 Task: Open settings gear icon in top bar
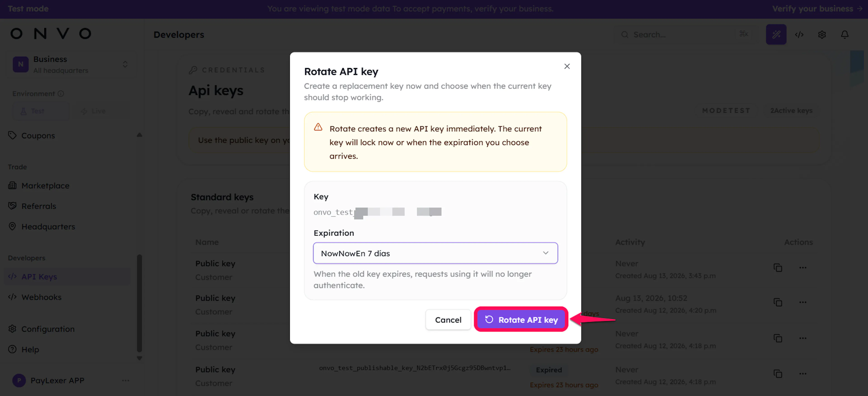point(822,34)
